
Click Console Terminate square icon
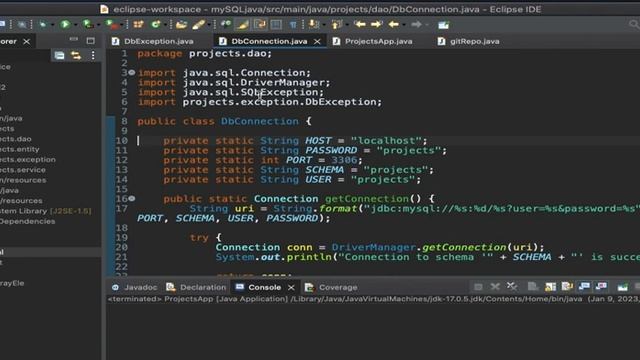pos(478,287)
